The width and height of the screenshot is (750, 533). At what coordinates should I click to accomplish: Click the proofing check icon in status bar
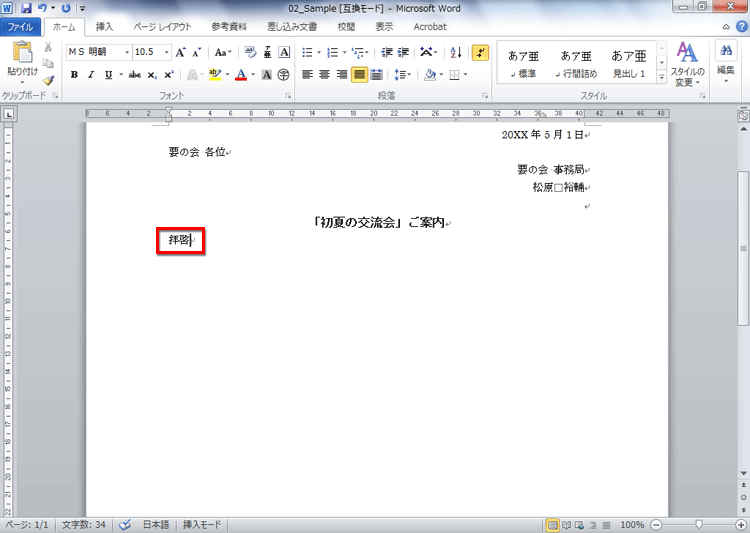point(125,525)
